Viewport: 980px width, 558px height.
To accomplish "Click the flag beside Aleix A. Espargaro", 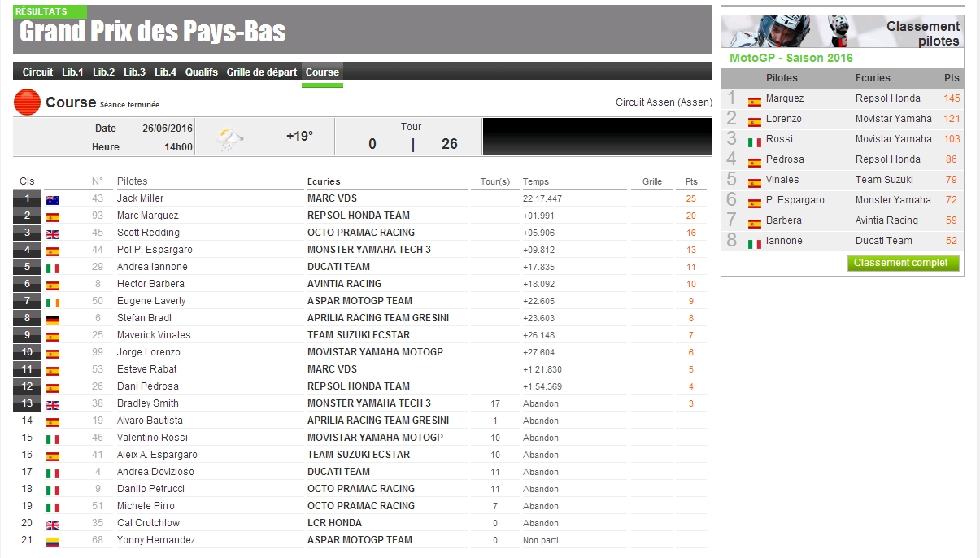I will pyautogui.click(x=53, y=456).
